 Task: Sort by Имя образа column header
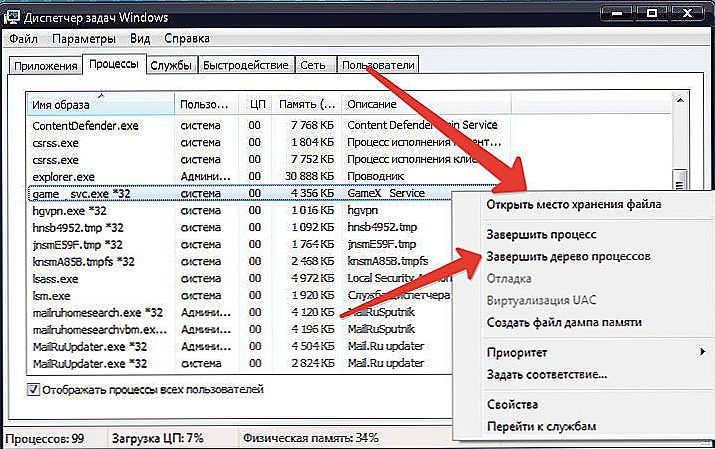pyautogui.click(x=101, y=104)
